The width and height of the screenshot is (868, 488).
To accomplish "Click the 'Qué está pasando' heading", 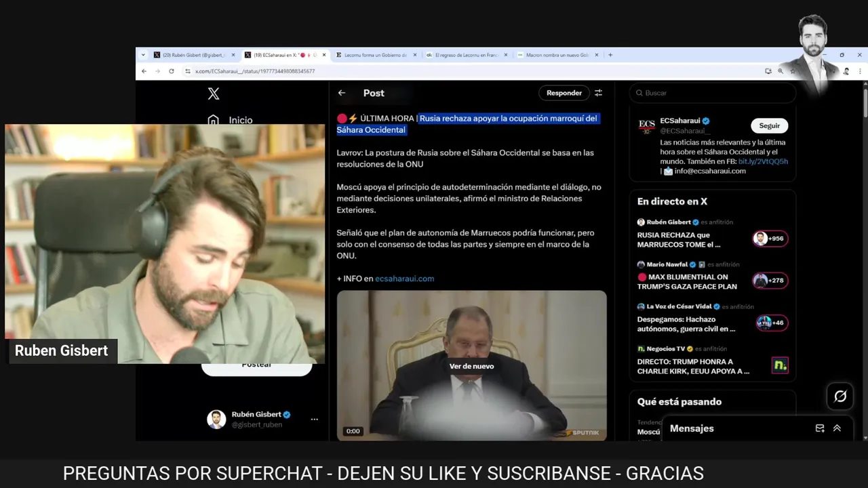I will point(679,402).
